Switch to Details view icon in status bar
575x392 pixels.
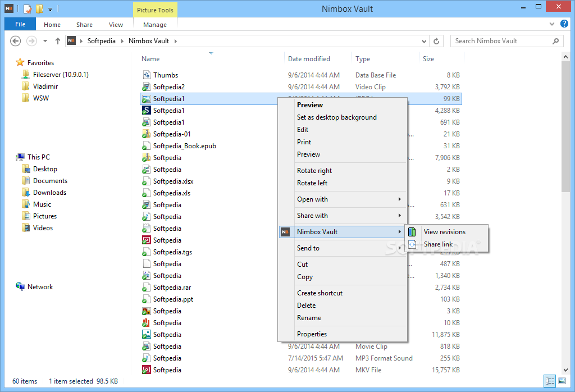(x=550, y=381)
